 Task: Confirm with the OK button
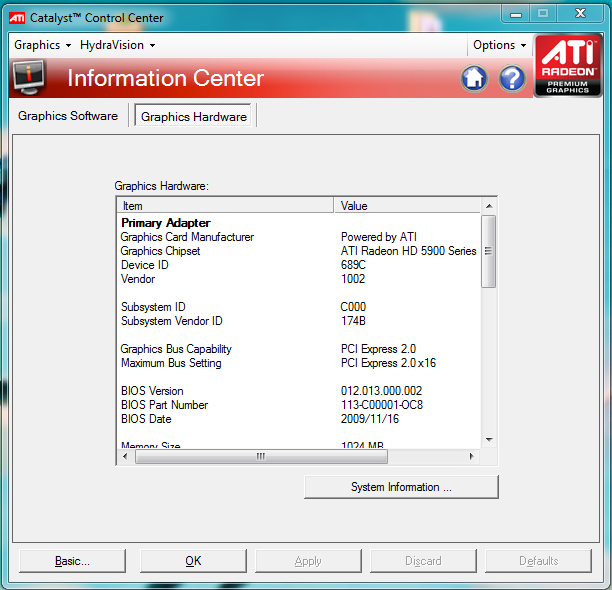(193, 561)
